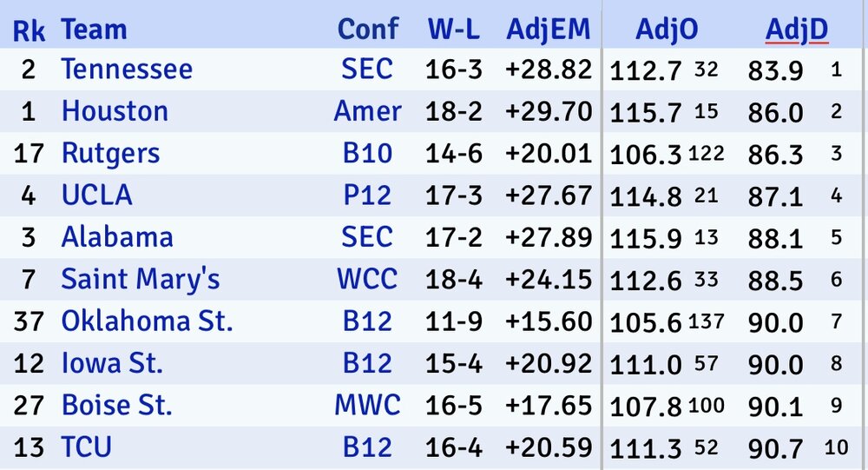Open the Tennessee team link
Screen dimensions: 868x470
pos(127,70)
